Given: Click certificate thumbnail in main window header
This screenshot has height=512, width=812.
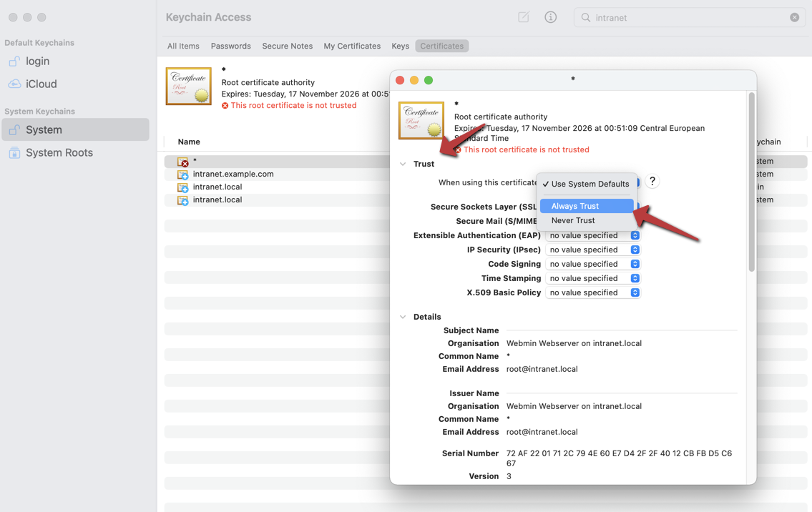Looking at the screenshot, I should pos(188,86).
